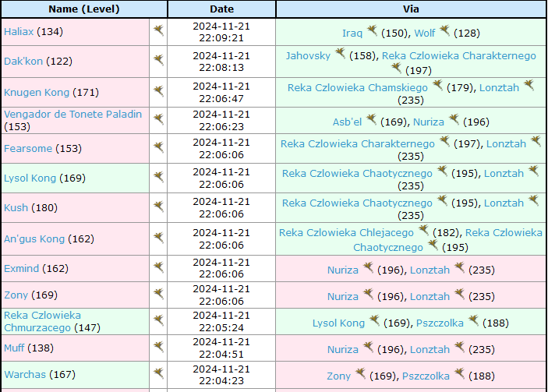Click icon beside Zony in Via column
This screenshot has width=548, height=392.
[x=360, y=374]
